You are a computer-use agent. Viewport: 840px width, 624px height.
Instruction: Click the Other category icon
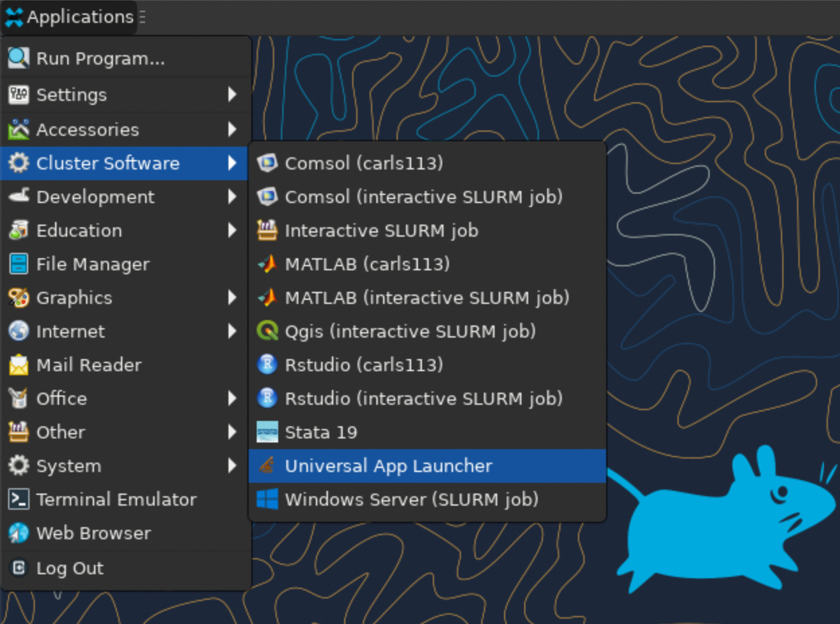pyautogui.click(x=18, y=432)
